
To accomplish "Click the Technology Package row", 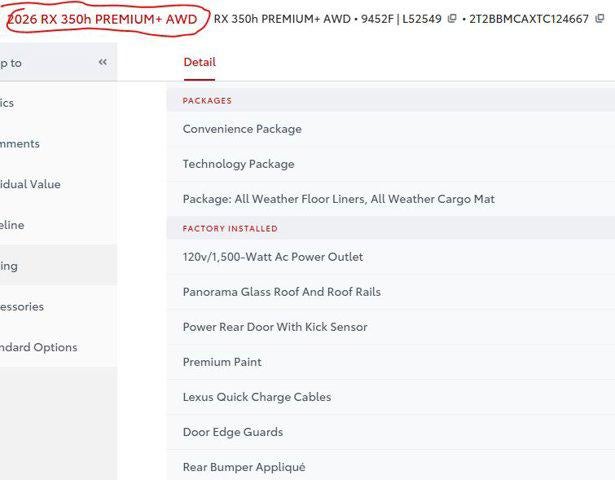I will [238, 164].
